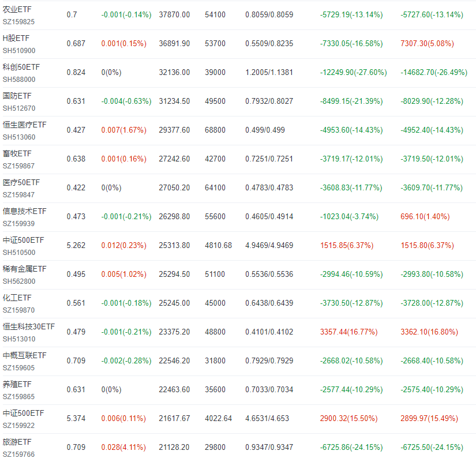This screenshot has height=462, width=476.
Task: Click daily change -0.002(-0.28%) for 中概互联ETF
Action: click(x=126, y=360)
